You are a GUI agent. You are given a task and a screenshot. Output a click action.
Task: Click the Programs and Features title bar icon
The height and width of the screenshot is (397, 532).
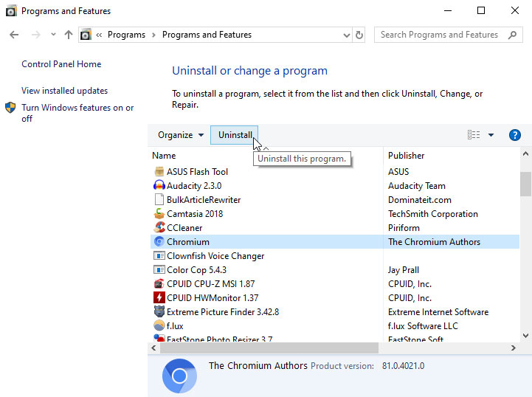pos(11,11)
